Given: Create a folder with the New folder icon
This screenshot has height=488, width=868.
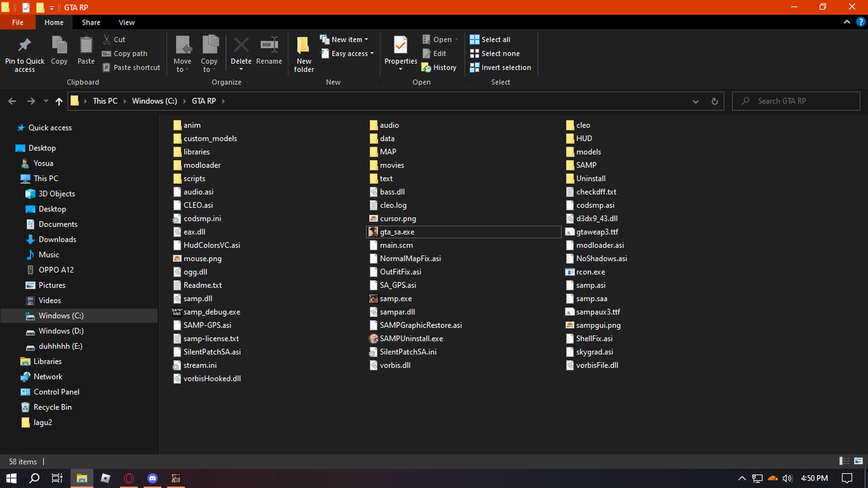Looking at the screenshot, I should (304, 45).
